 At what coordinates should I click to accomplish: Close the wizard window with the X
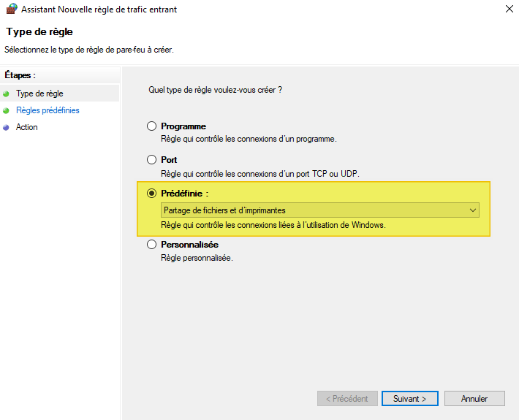click(x=508, y=9)
